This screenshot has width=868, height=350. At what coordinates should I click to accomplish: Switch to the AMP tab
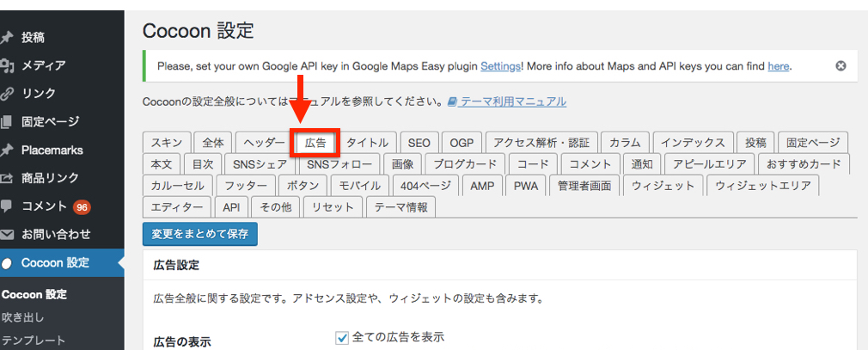(481, 186)
